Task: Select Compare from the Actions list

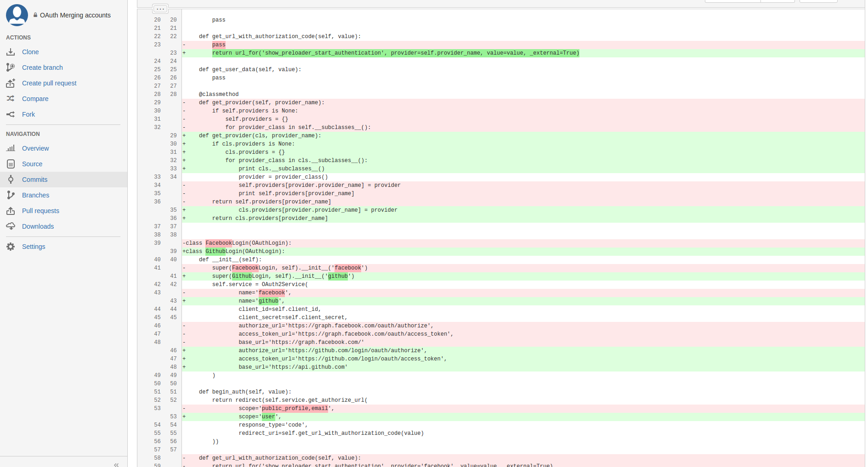Action: (35, 99)
